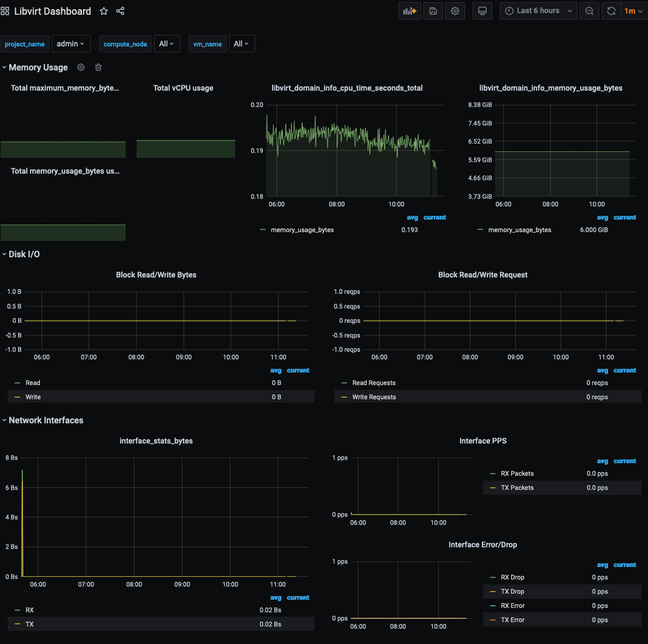
Task: Open dashboard settings gear in toolbar
Action: click(x=455, y=11)
